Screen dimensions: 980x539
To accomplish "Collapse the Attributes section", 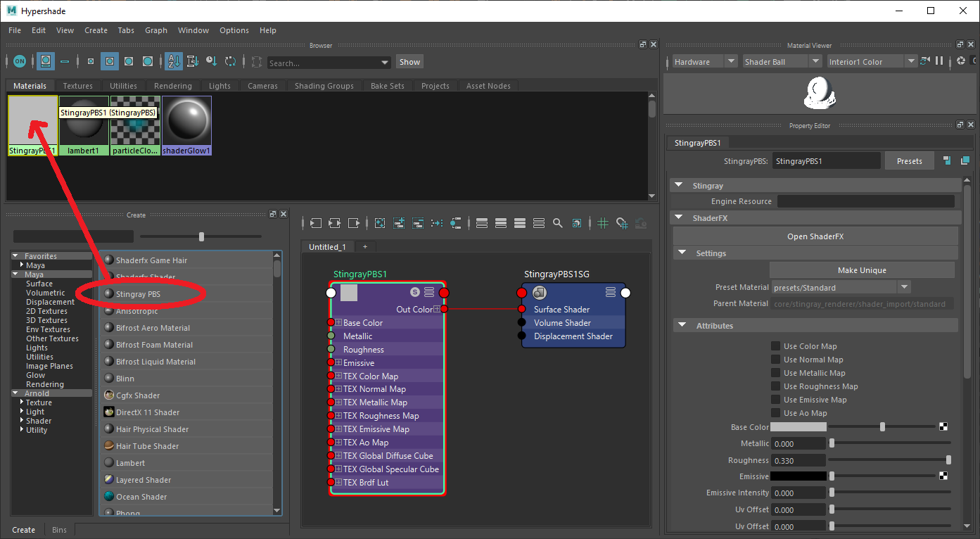I will [680, 326].
